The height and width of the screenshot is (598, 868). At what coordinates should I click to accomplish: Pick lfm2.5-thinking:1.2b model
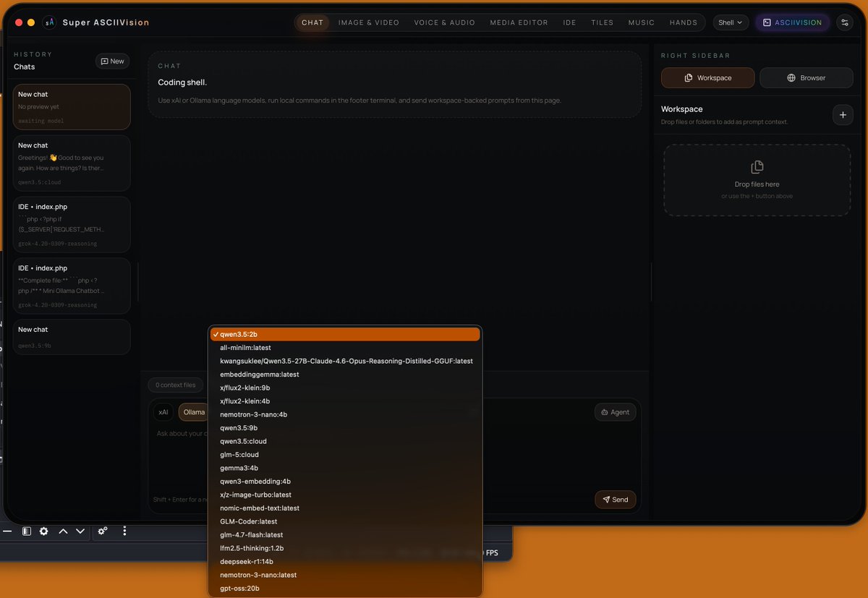(x=345, y=548)
